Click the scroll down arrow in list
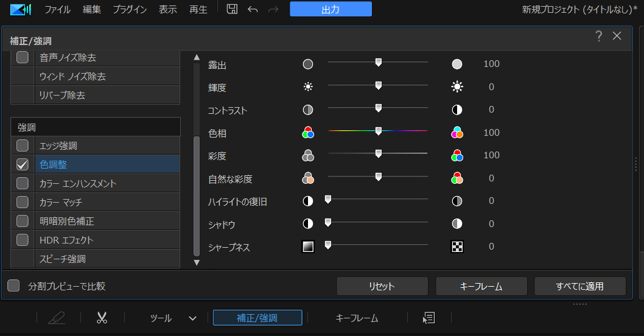The image size is (644, 336). click(197, 262)
